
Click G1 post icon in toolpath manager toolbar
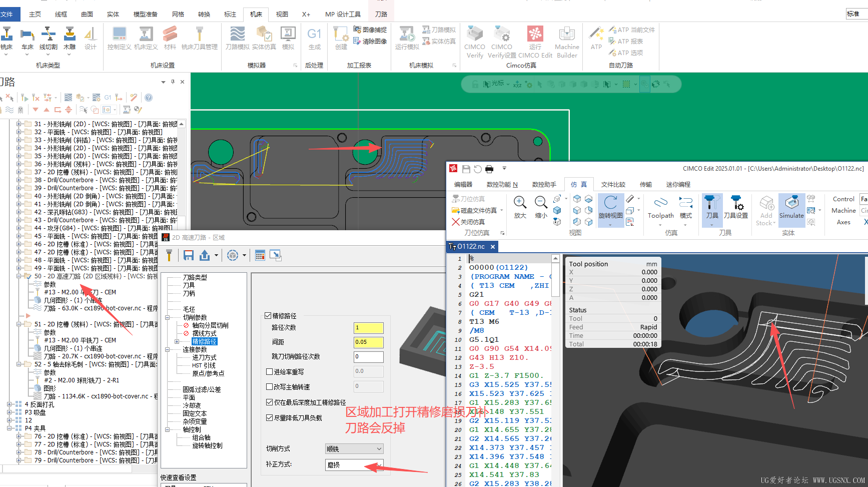click(108, 98)
